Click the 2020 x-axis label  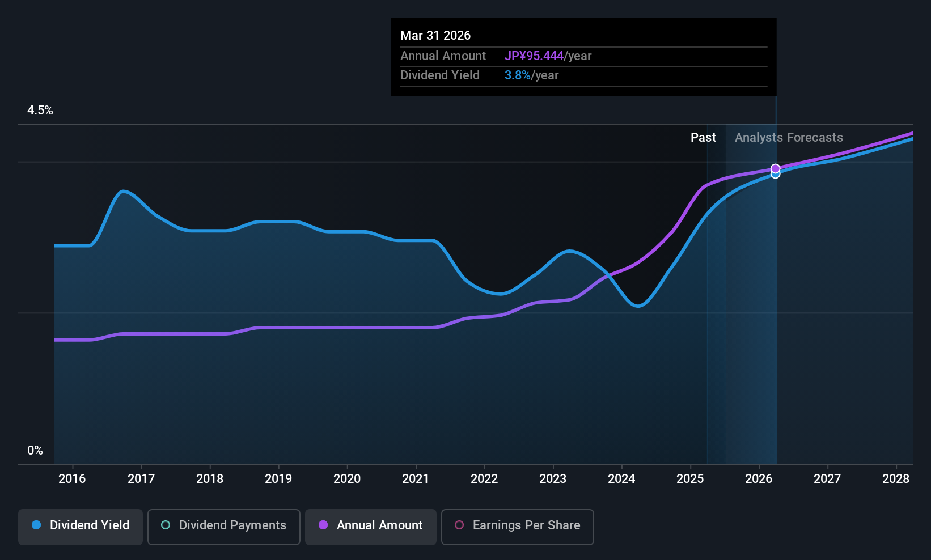(347, 479)
